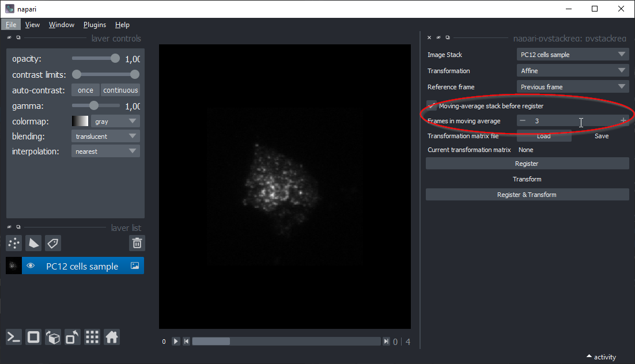Click the Register & Transform button

pyautogui.click(x=527, y=195)
